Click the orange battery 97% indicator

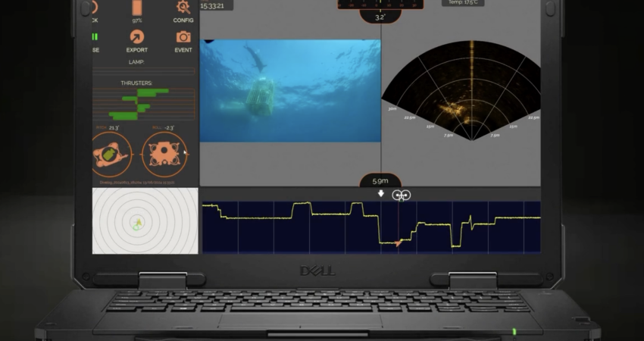point(137,8)
